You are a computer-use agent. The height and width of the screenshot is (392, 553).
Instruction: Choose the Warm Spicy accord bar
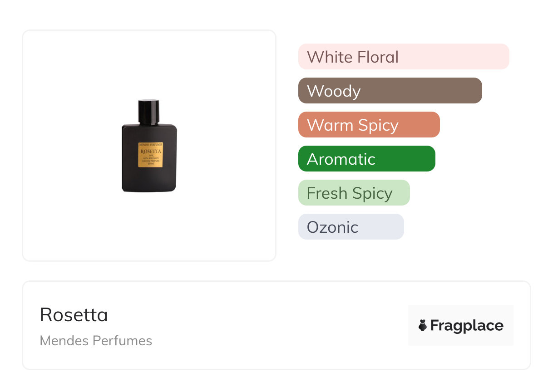pyautogui.click(x=369, y=125)
